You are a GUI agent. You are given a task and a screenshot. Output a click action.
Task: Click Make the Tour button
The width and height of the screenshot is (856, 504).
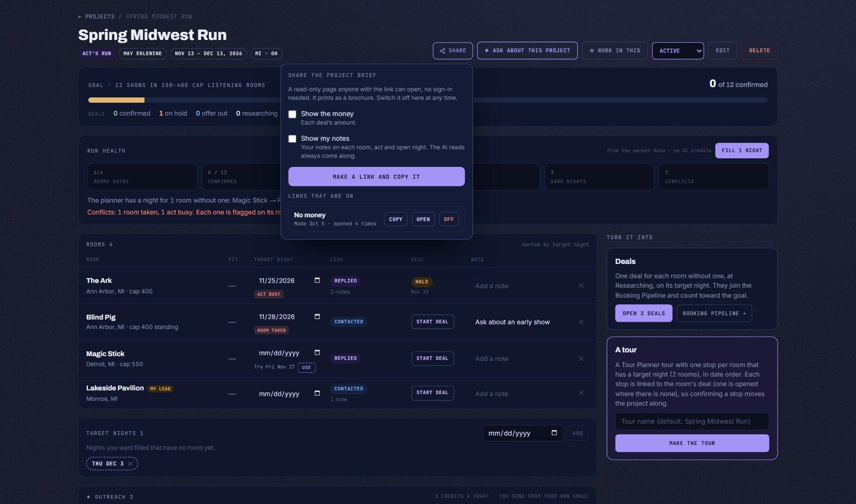pyautogui.click(x=692, y=443)
